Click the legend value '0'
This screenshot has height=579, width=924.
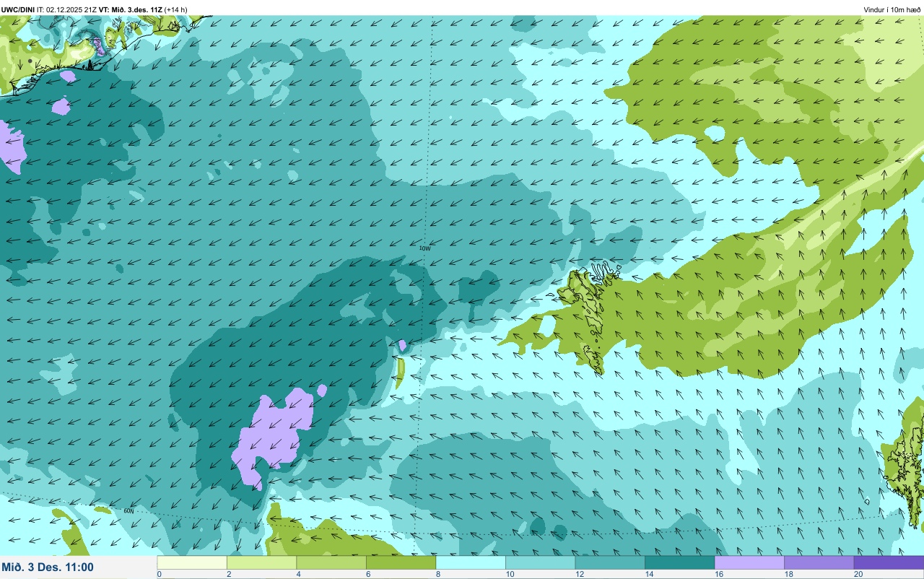[159, 574]
